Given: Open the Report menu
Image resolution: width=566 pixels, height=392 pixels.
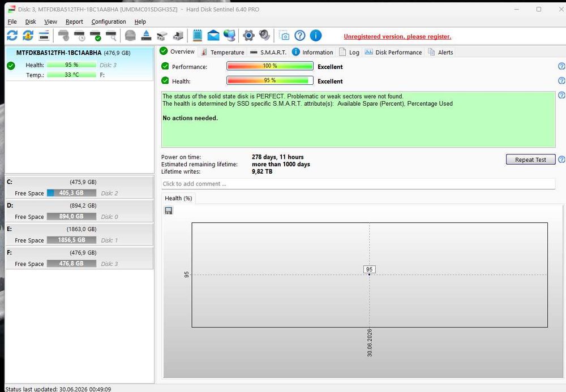Looking at the screenshot, I should pyautogui.click(x=74, y=21).
